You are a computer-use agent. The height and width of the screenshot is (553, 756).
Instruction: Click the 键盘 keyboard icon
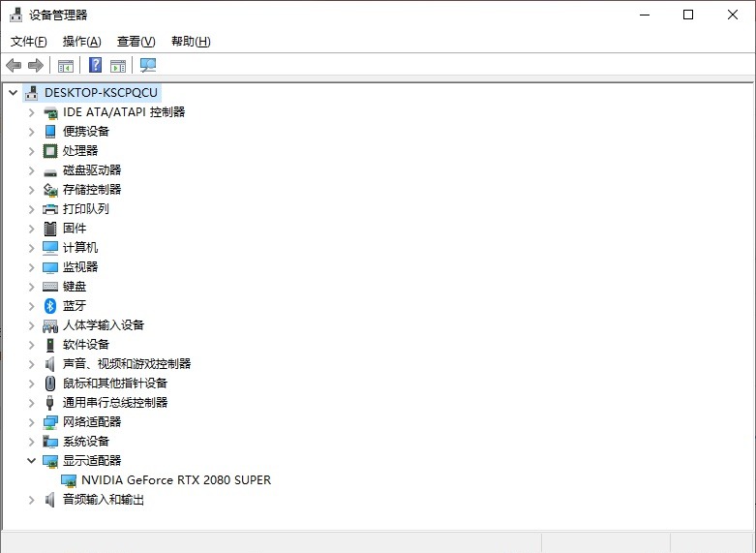point(50,287)
